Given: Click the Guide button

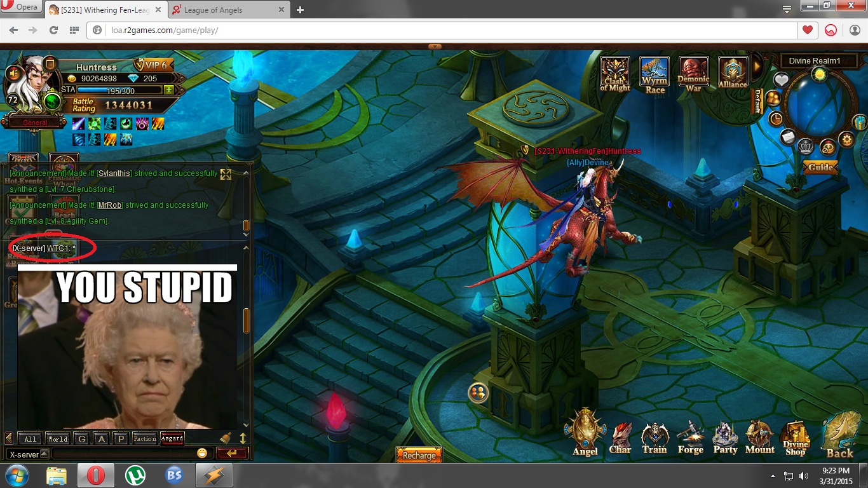Looking at the screenshot, I should pos(820,168).
